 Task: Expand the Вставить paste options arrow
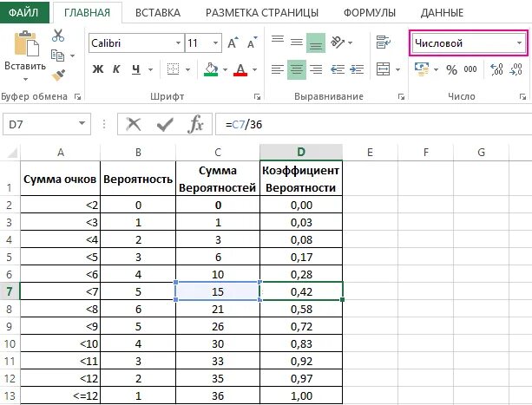25,79
